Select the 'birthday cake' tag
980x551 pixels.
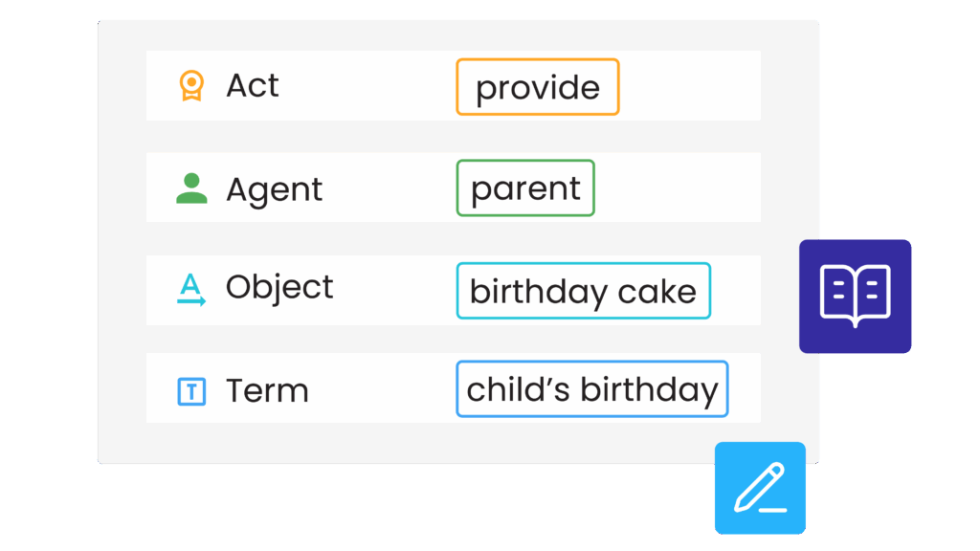583,291
